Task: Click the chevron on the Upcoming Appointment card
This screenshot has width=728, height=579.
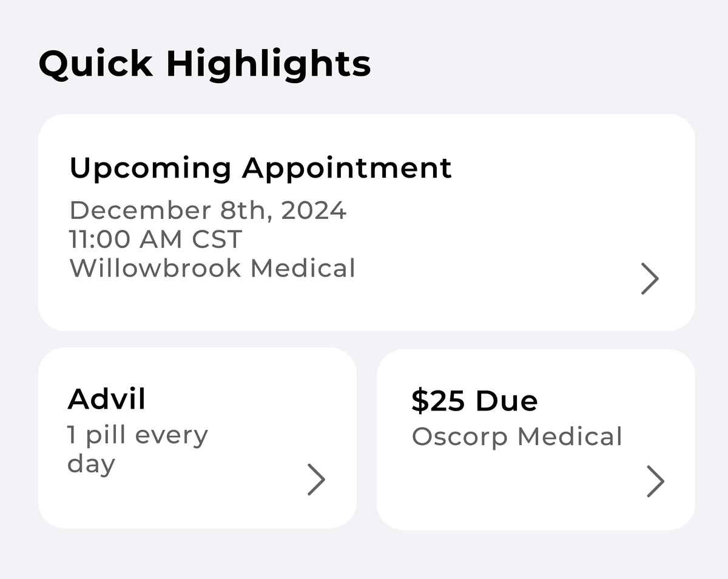Action: [650, 279]
